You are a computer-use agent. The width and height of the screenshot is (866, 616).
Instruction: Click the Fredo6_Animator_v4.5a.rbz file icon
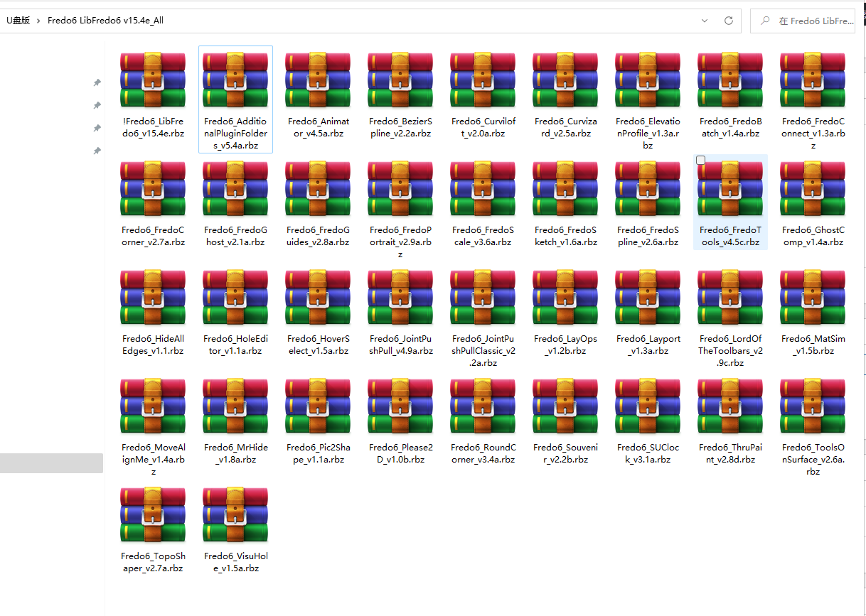click(x=318, y=80)
